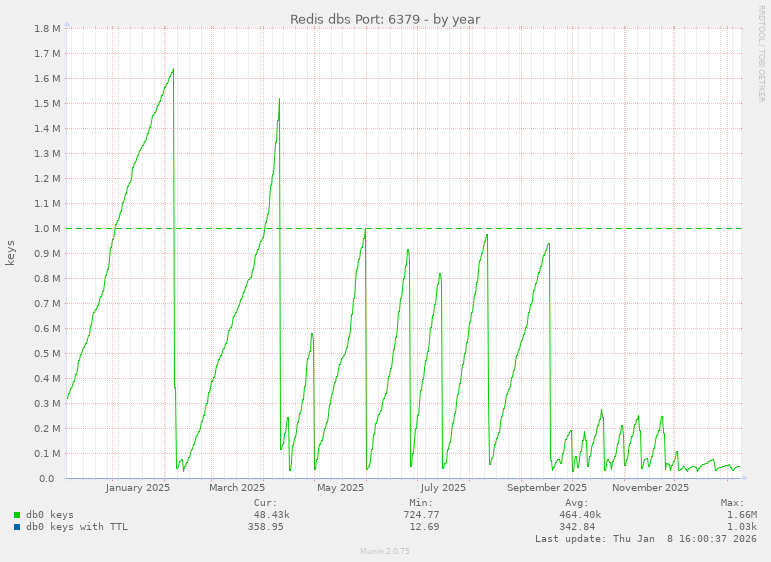This screenshot has width=771, height=562.
Task: Click the 'Last update' timestamp text
Action: tap(646, 539)
